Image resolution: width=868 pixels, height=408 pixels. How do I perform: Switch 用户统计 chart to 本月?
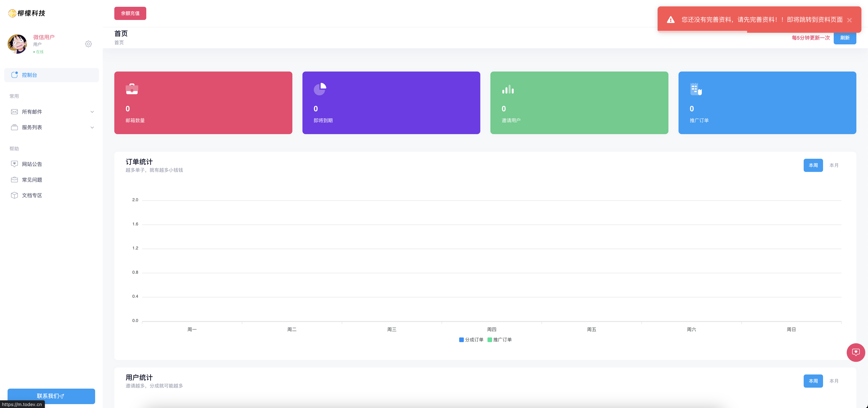[834, 381]
